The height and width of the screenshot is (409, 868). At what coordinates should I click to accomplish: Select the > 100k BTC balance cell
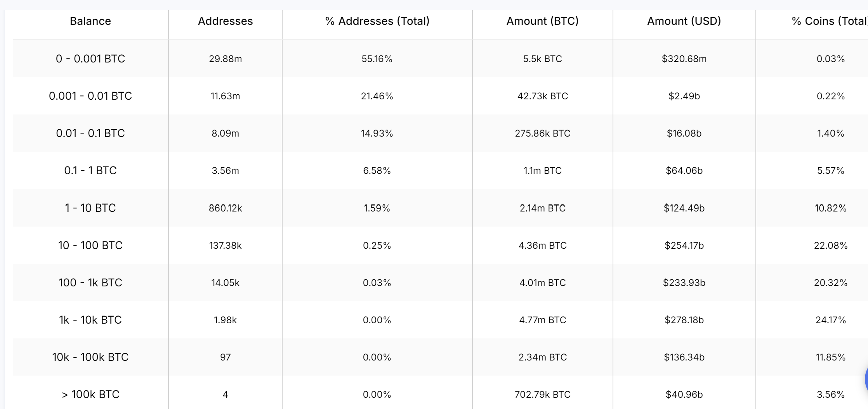tap(90, 394)
